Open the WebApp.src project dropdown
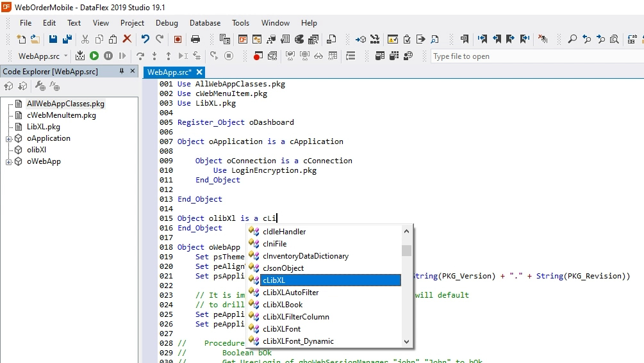644x363 pixels. point(65,56)
